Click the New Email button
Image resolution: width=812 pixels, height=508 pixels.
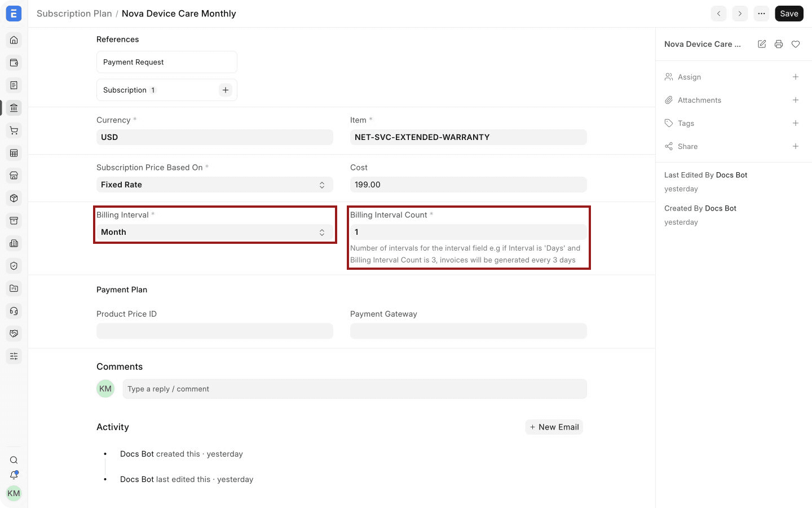[554, 427]
